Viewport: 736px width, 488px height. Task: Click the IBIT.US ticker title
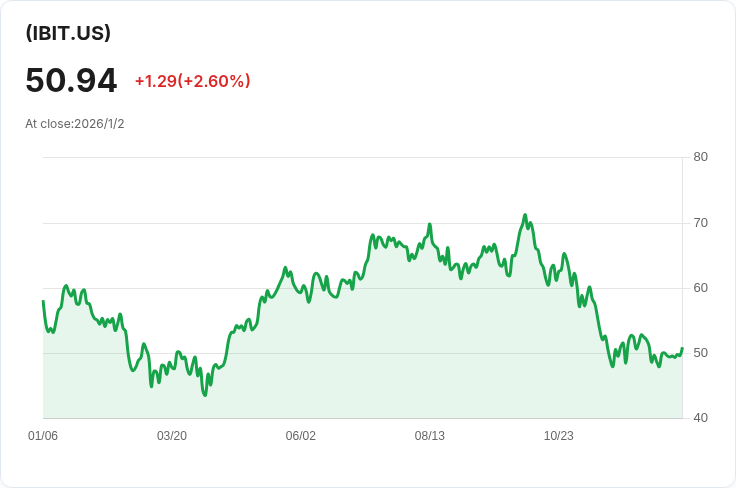[x=68, y=33]
